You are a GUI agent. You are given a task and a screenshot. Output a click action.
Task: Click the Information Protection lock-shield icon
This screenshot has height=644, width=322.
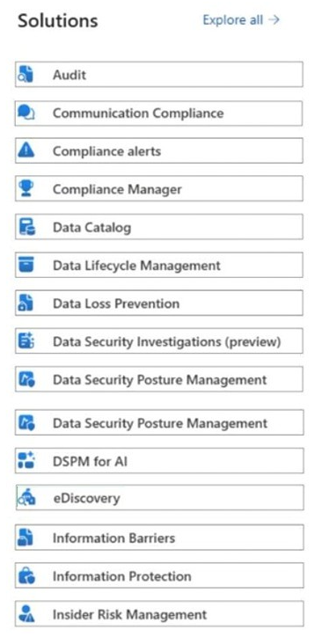26,576
